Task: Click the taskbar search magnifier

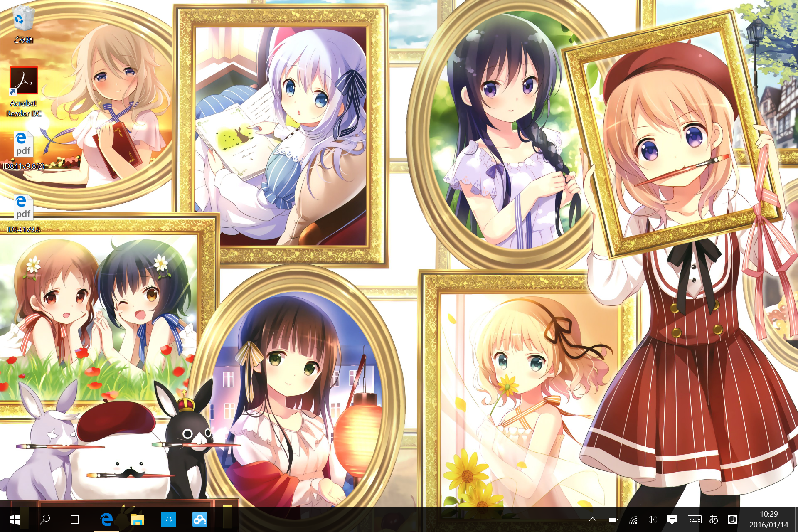Action: 45,520
